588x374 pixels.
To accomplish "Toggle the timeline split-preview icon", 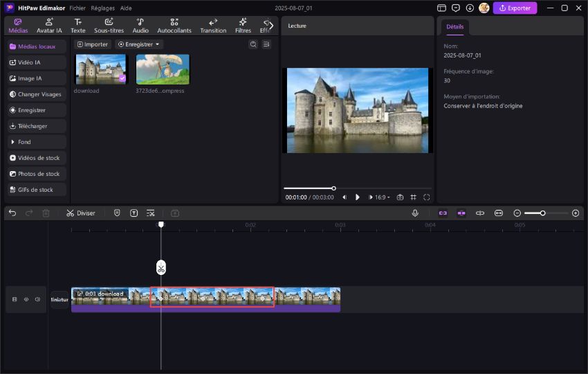I will (x=480, y=213).
